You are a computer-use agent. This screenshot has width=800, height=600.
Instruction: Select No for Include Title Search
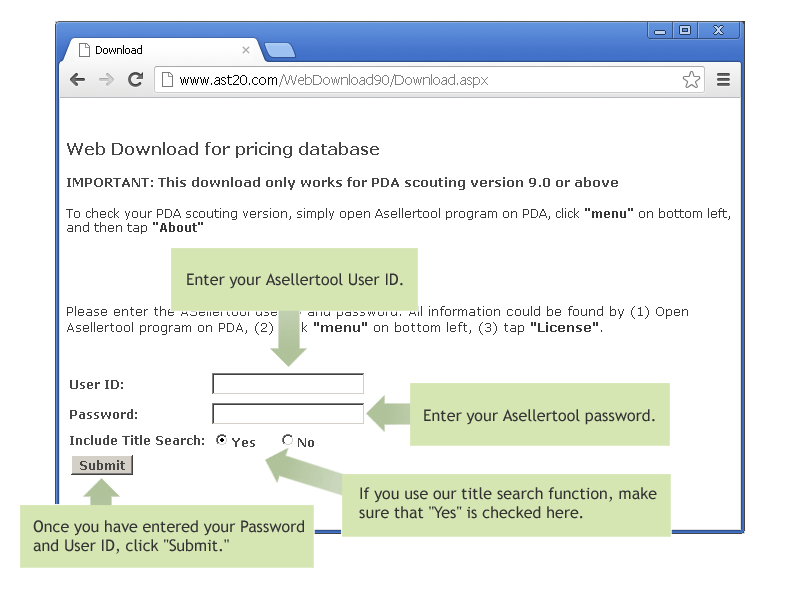click(x=287, y=440)
